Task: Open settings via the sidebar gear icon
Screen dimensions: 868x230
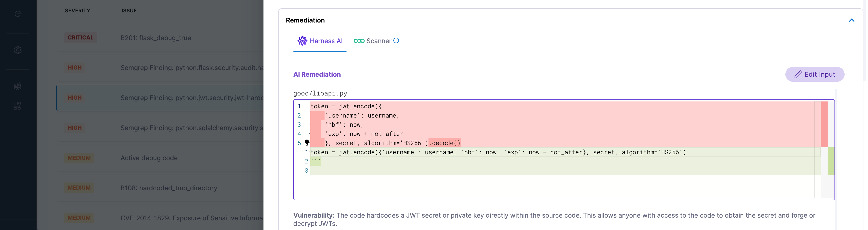Action: click(x=18, y=50)
